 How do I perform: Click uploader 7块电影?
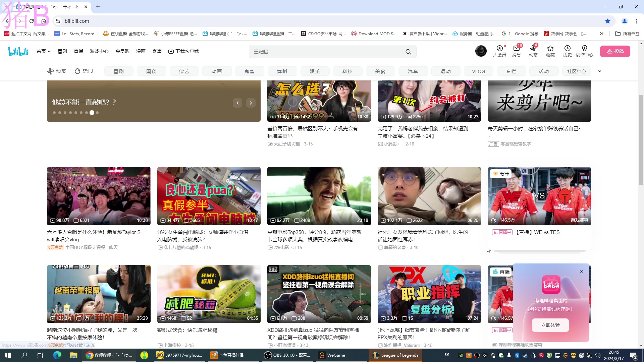281,247
